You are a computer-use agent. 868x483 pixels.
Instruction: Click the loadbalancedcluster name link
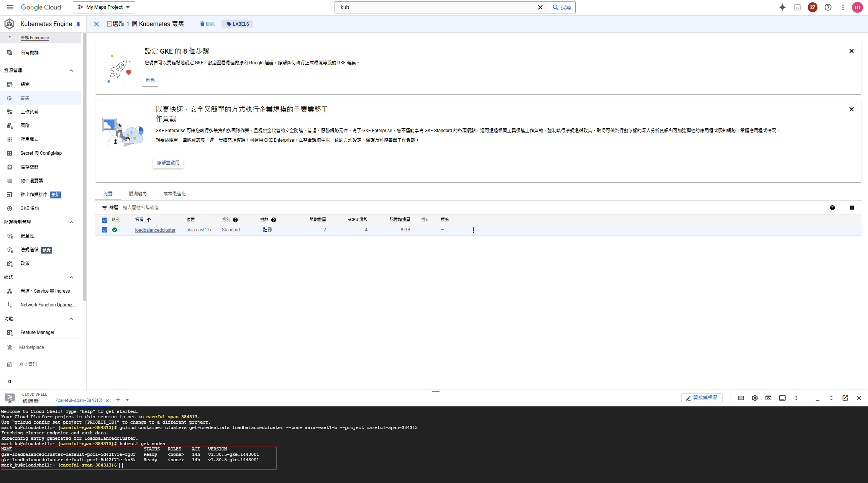155,230
